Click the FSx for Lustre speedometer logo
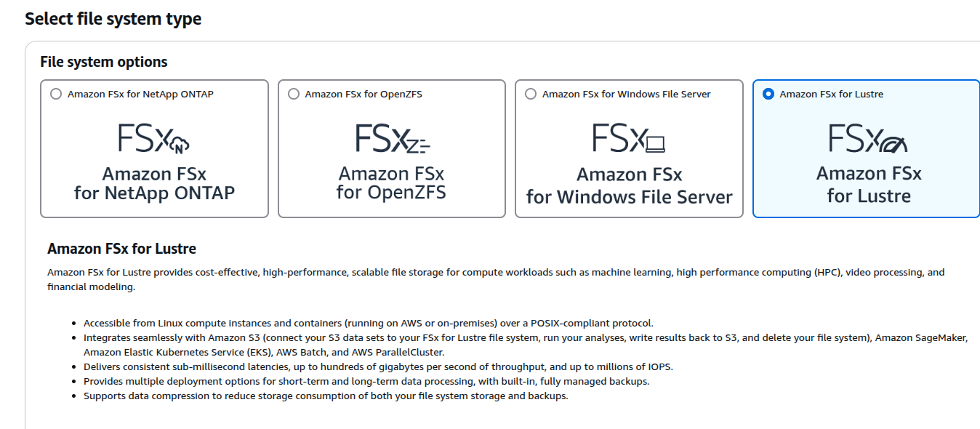 868,138
